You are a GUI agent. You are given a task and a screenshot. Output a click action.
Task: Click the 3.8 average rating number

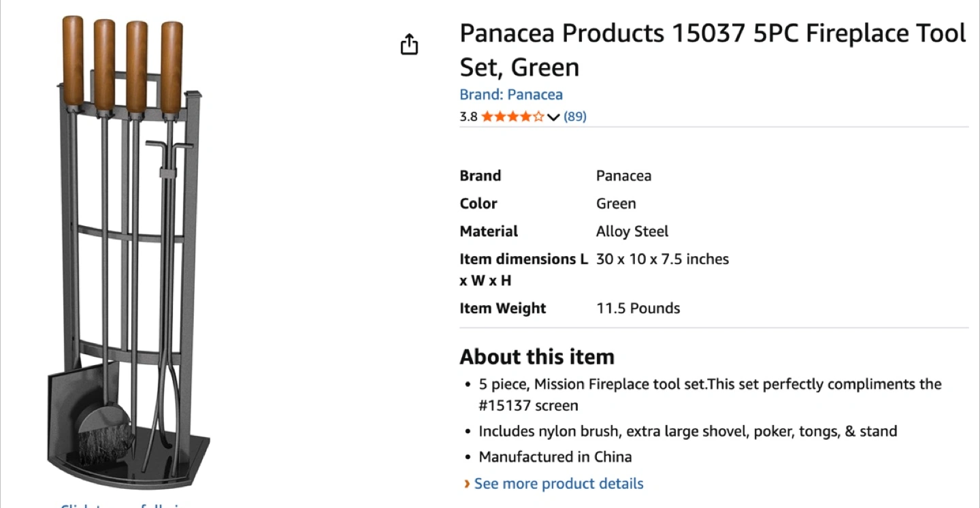tap(468, 116)
